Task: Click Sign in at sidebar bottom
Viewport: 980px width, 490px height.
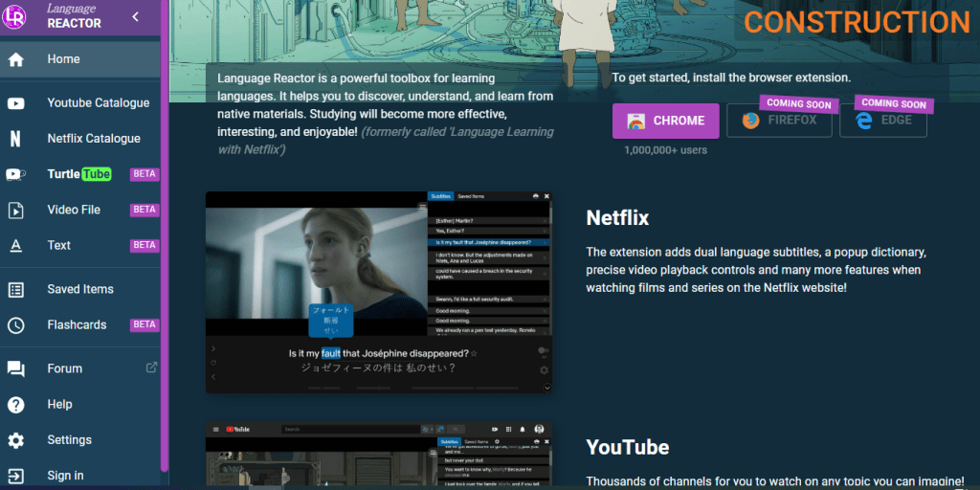Action: pyautogui.click(x=65, y=476)
